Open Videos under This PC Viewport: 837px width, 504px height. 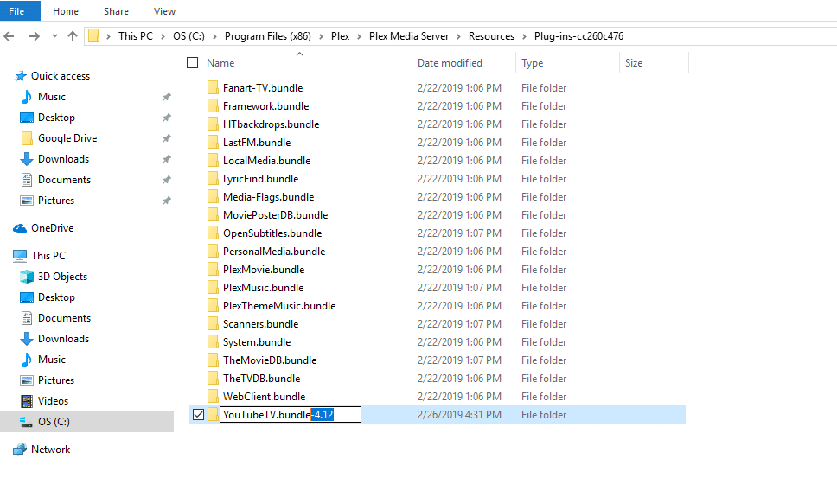click(53, 401)
